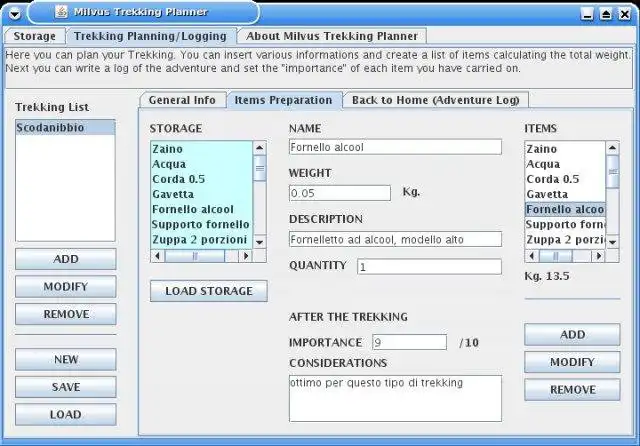Select Gavetta in the ITEMS list

point(565,194)
